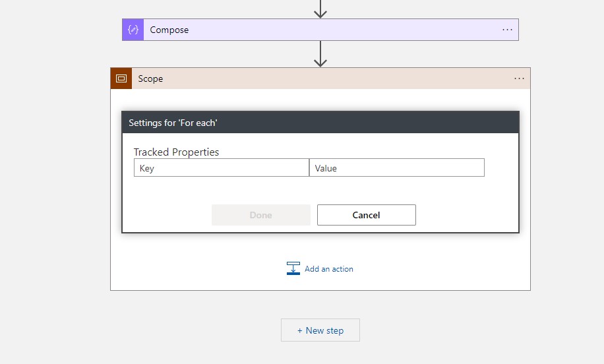Focus the Value input field
This screenshot has width=604, height=364.
[396, 168]
